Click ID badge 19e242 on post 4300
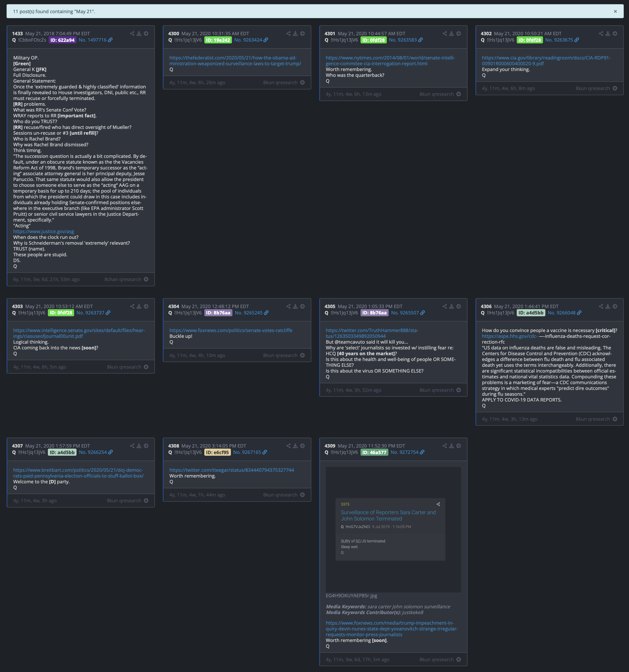629x672 pixels. click(x=218, y=40)
